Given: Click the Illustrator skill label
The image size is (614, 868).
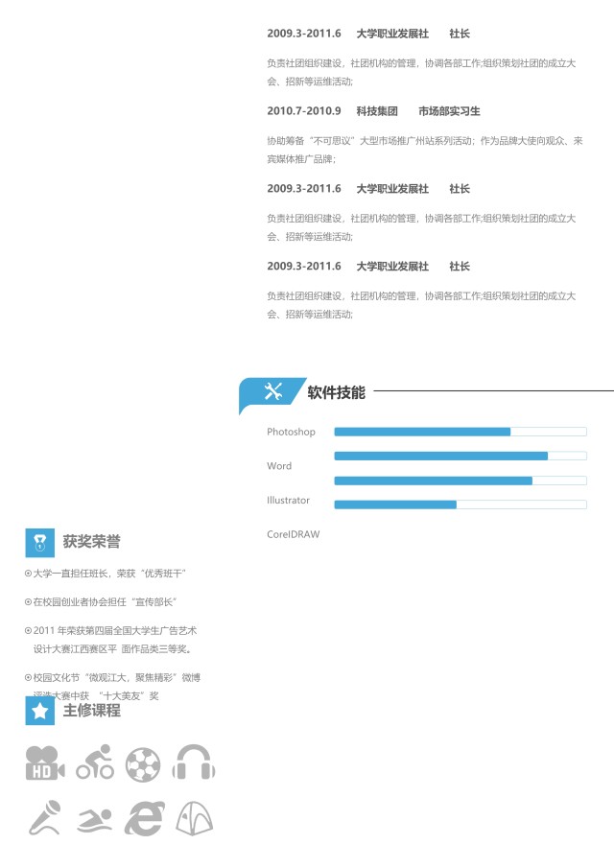Looking at the screenshot, I should coord(288,501).
